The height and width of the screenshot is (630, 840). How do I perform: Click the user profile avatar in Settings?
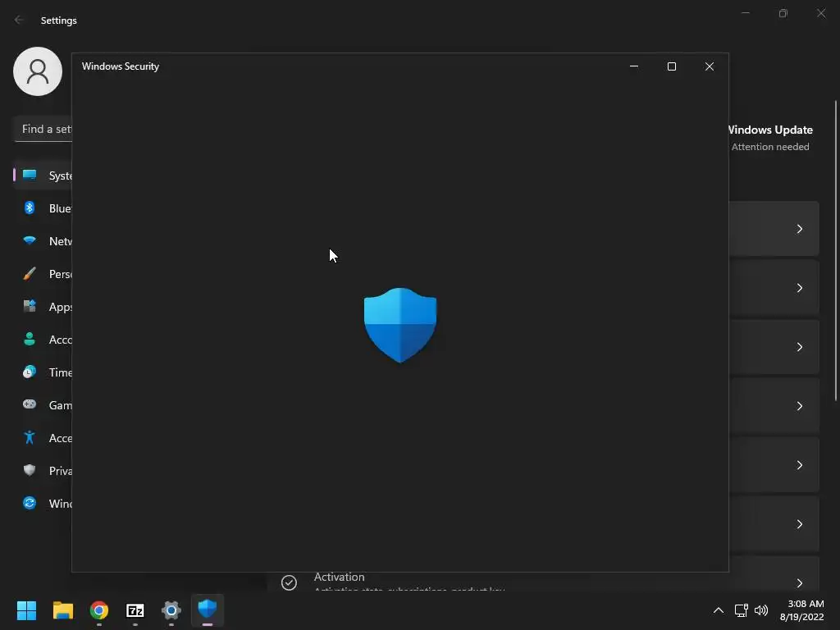click(x=38, y=71)
